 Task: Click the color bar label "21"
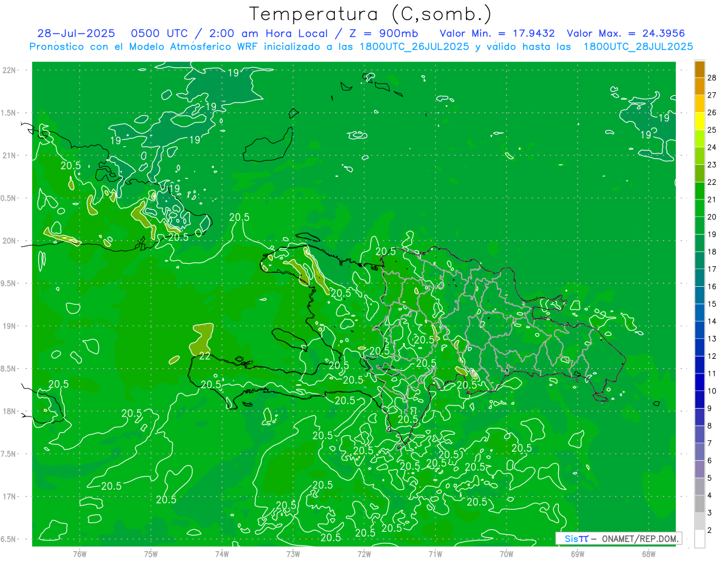(712, 199)
